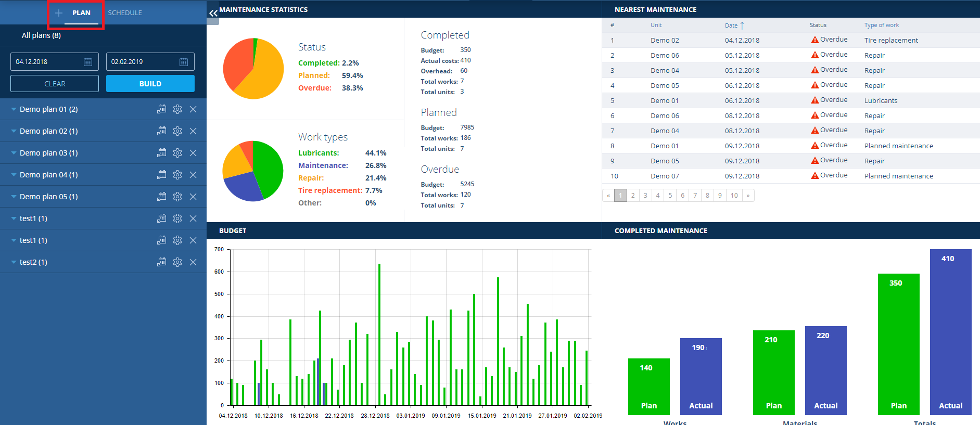The width and height of the screenshot is (980, 425).
Task: Go to page 5 in pagination
Action: 670,196
